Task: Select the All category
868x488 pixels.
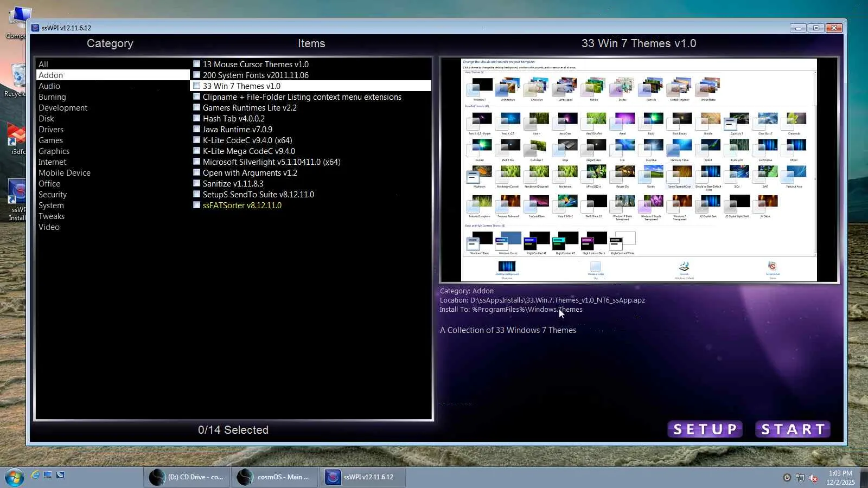Action: pos(113,64)
